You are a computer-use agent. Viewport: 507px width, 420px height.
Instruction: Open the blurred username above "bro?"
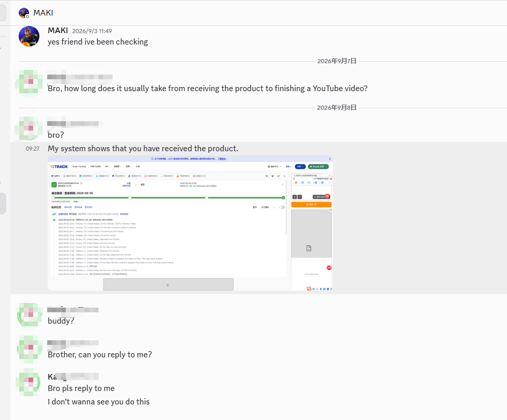(73, 123)
